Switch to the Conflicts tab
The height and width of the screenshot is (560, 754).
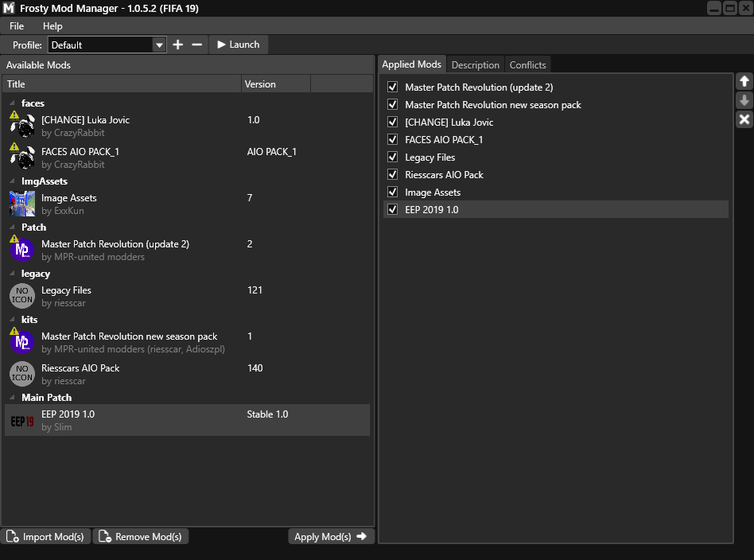tap(527, 65)
